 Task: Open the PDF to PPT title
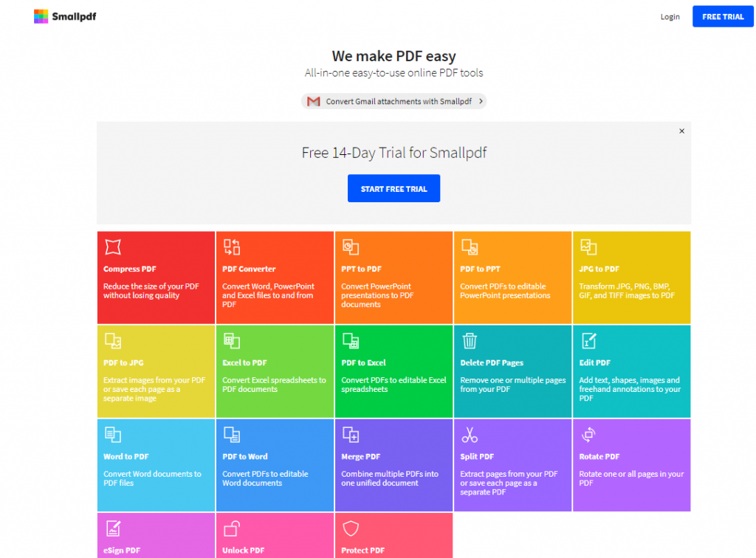[x=480, y=269]
